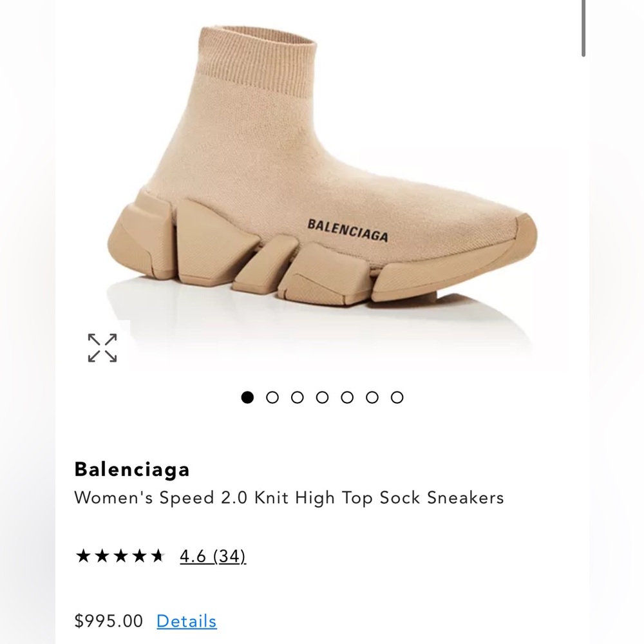Select the fourth image carousel dot
This screenshot has width=644, height=644.
point(323,397)
